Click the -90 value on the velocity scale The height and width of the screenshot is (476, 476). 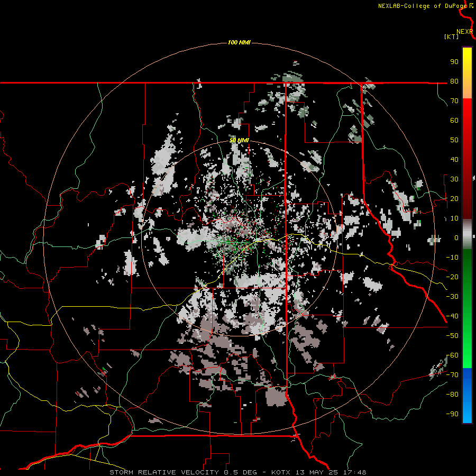click(452, 414)
